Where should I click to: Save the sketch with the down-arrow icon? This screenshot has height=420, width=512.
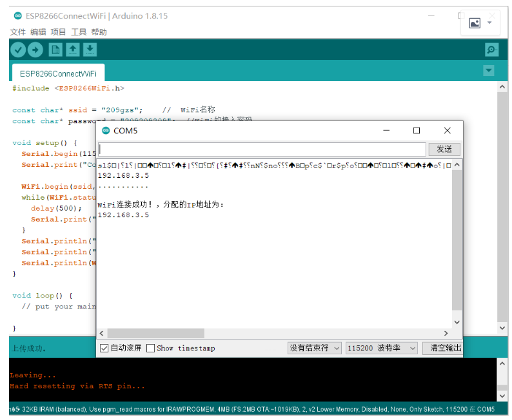click(90, 50)
